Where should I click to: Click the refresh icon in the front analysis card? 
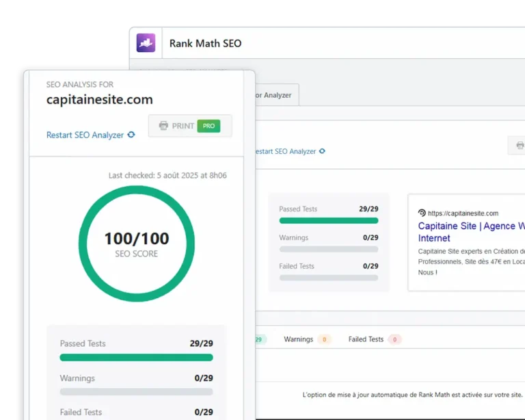[131, 135]
